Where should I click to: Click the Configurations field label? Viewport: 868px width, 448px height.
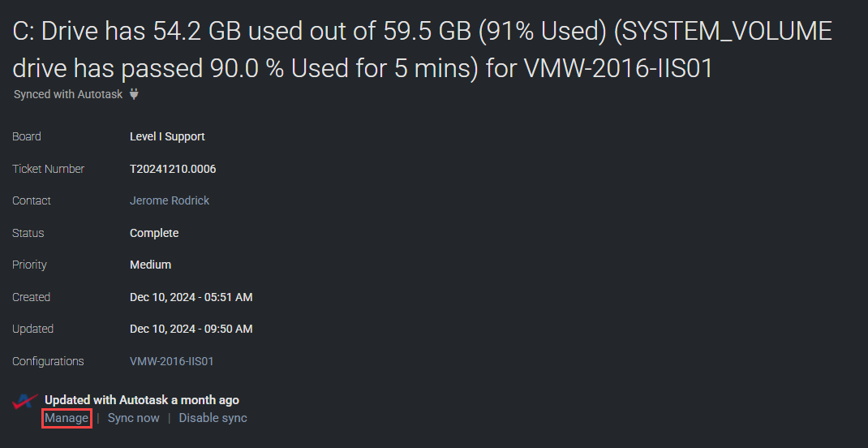[48, 361]
